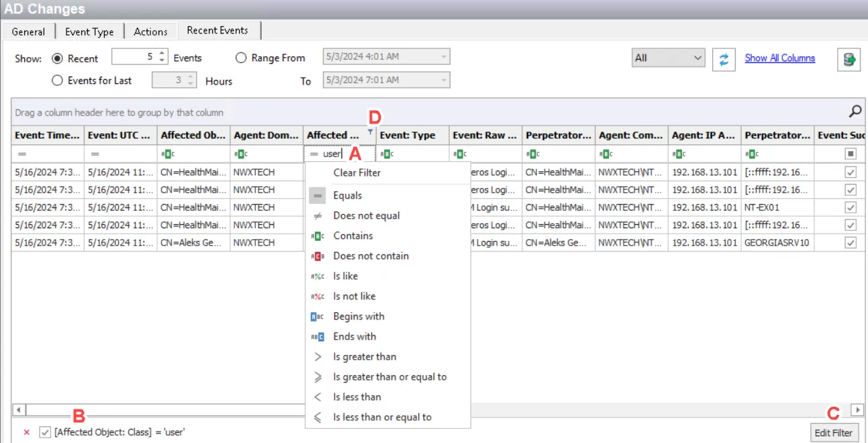Screen dimensions: 868x443
Task: Click filter operator icon under Event: UTC column
Action: pyautogui.click(x=95, y=154)
